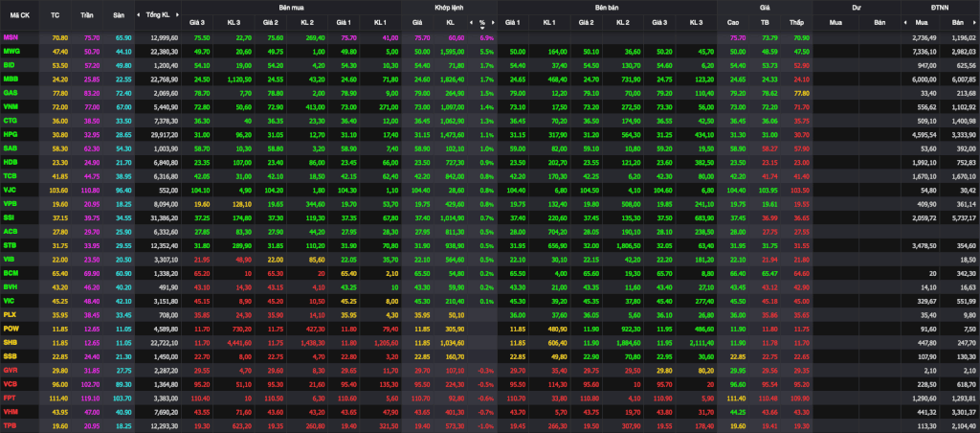980x433 pixels.
Task: Select the VCB ticker symbol
Action: coord(10,384)
